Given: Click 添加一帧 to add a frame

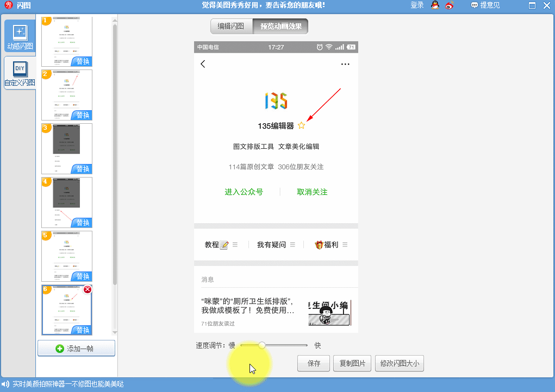Looking at the screenshot, I should (77, 349).
